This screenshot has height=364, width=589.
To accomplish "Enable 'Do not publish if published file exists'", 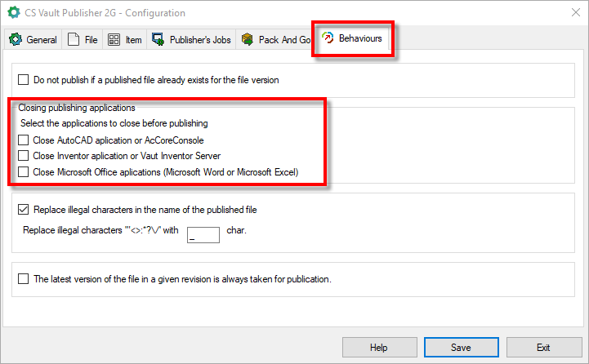I will [24, 80].
